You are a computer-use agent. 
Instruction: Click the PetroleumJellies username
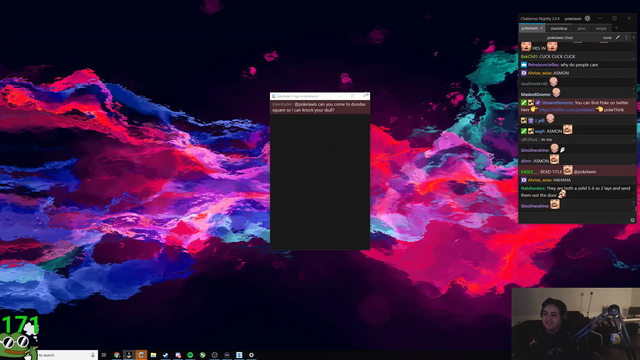click(x=543, y=65)
